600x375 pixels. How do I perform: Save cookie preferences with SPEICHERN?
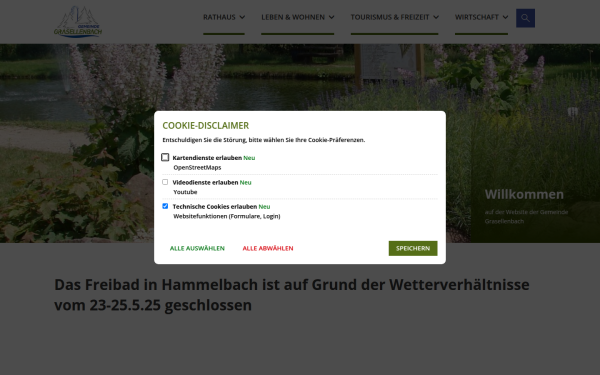tap(413, 248)
